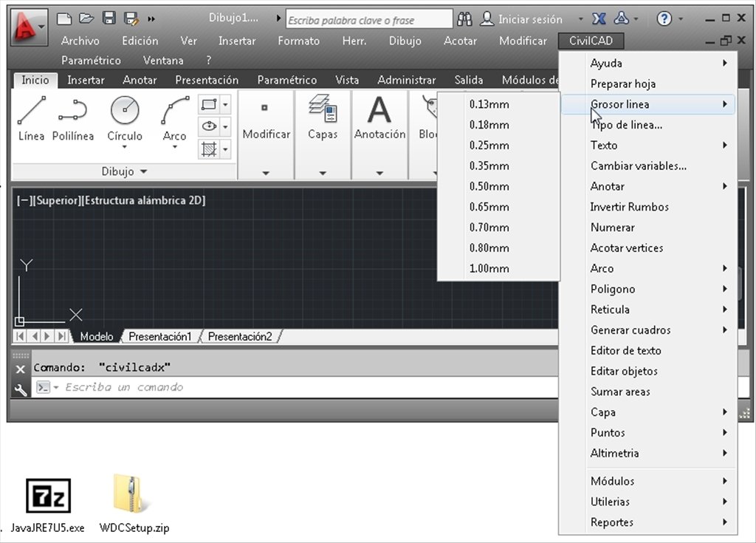Switch to the Presentación ribbon tab
This screenshot has height=543, width=756.
(207, 80)
